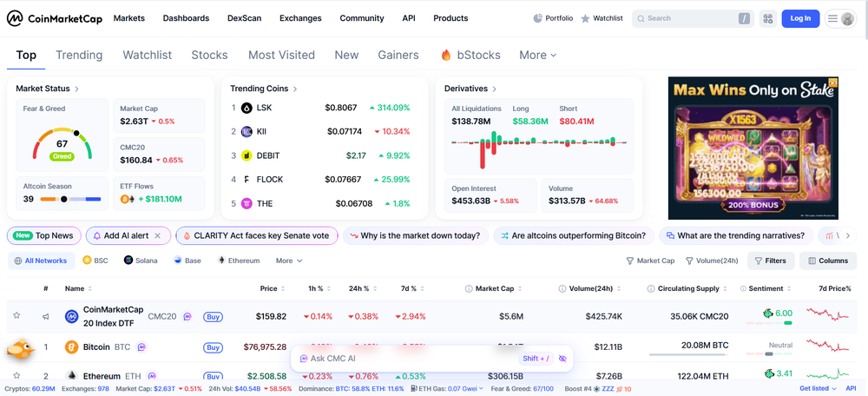This screenshot has width=868, height=396.
Task: Sort table by 24h % column
Action: (361, 288)
